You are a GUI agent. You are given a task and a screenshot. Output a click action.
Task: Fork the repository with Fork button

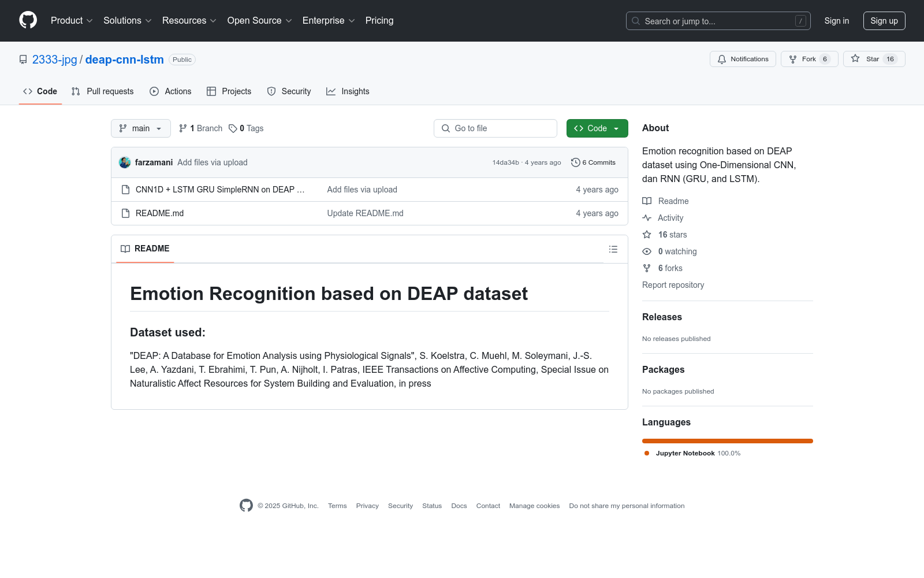click(x=809, y=59)
